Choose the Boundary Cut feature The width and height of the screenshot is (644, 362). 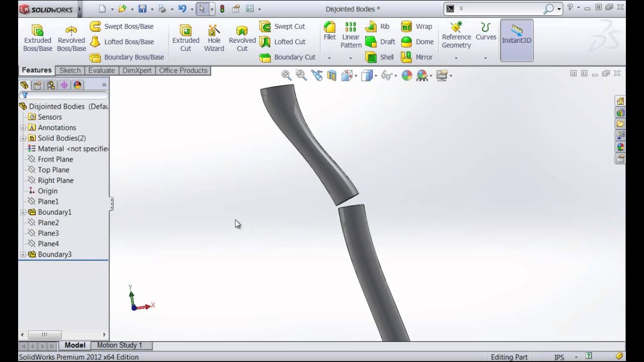pos(287,57)
